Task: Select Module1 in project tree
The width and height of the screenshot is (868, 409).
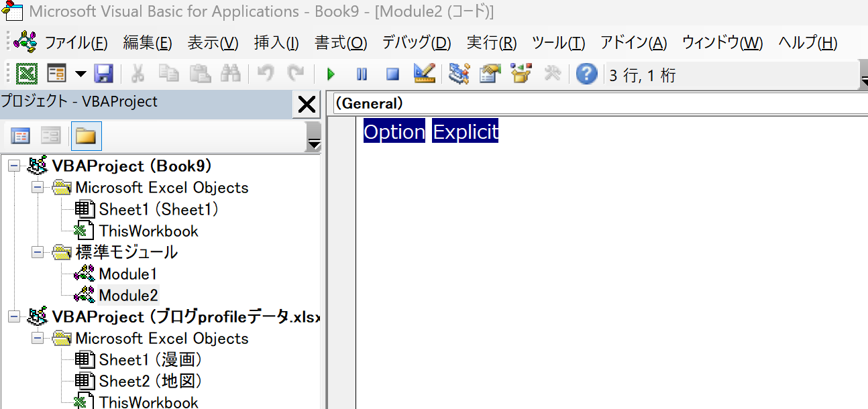Action: pos(128,274)
